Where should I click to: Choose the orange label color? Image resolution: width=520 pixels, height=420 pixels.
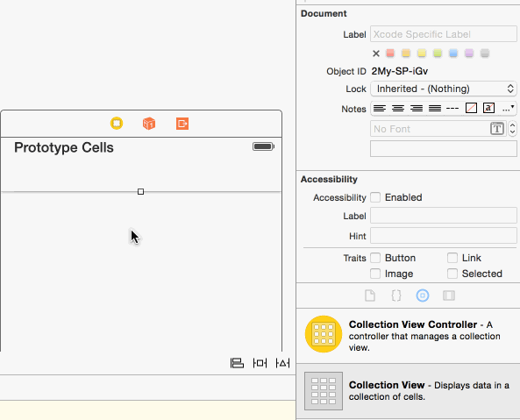pyautogui.click(x=406, y=53)
